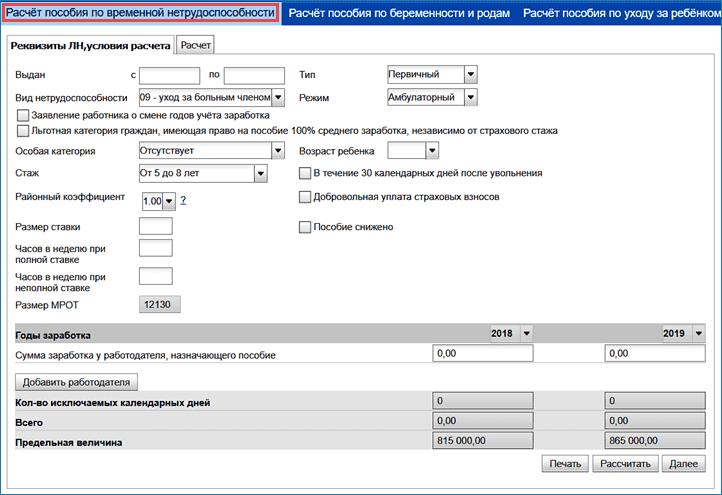Enable the 'Пособие снижено' checkbox
The height and width of the screenshot is (495, 722).
[x=306, y=227]
